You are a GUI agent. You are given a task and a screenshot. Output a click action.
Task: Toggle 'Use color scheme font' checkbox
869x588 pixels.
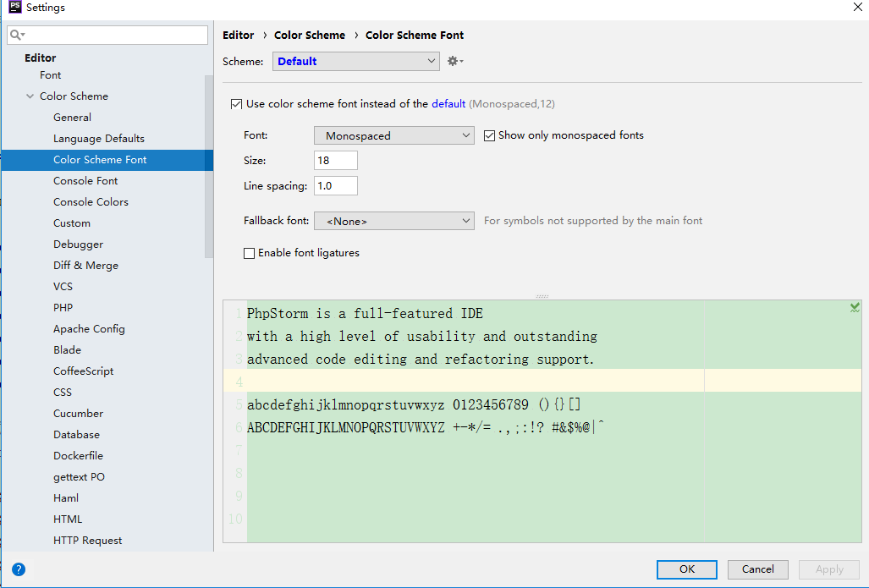click(x=237, y=104)
